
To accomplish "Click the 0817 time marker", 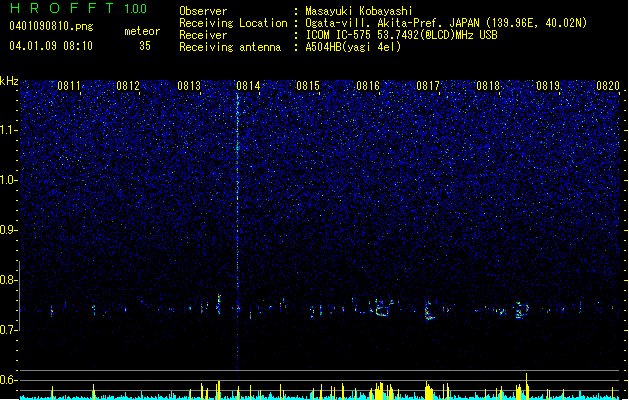I will 428,86.
